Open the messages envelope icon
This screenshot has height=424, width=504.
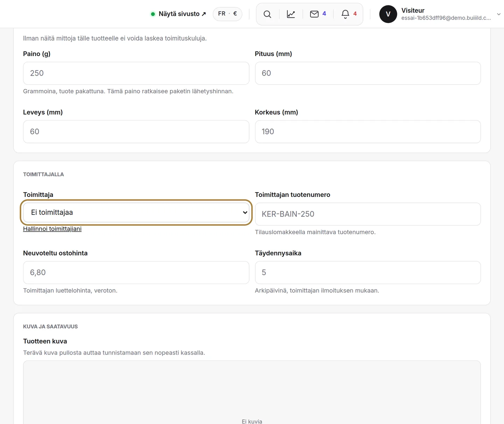(x=314, y=14)
